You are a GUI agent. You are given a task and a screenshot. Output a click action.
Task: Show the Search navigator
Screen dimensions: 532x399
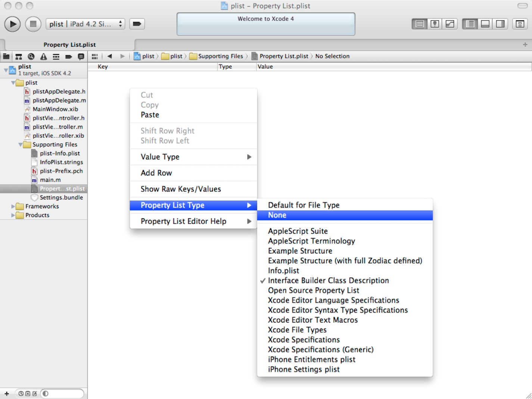(x=31, y=56)
